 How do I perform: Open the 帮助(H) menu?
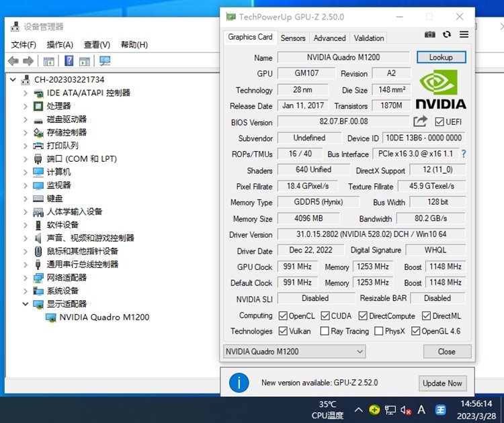134,44
